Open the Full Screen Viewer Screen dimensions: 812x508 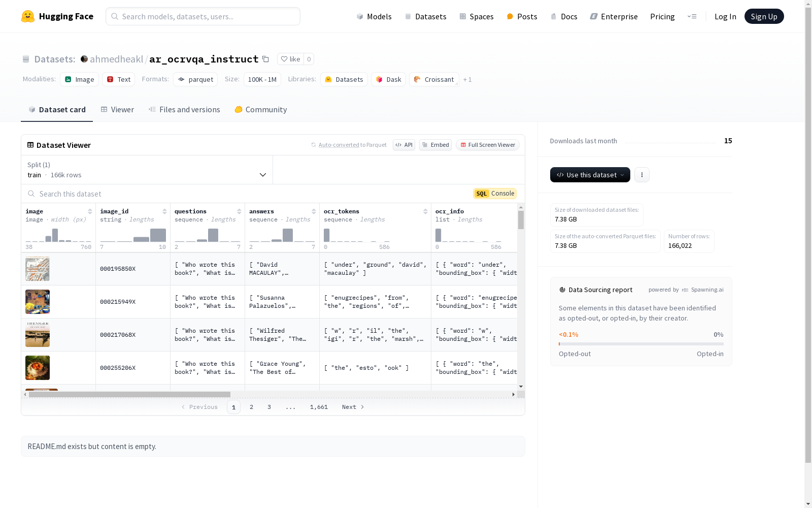488,145
